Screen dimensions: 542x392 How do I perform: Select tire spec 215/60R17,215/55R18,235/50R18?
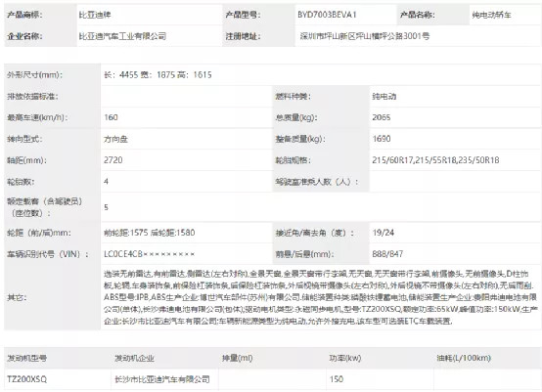(435, 160)
